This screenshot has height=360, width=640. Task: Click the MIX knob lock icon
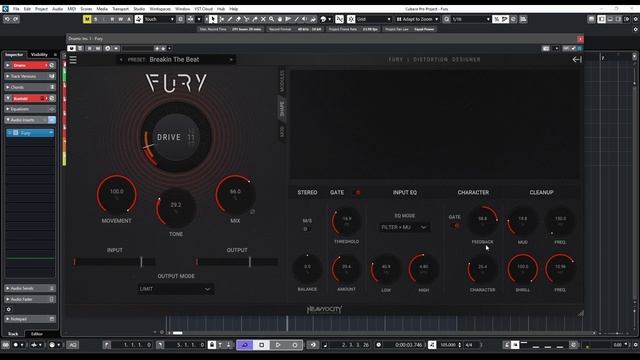pyautogui.click(x=252, y=211)
